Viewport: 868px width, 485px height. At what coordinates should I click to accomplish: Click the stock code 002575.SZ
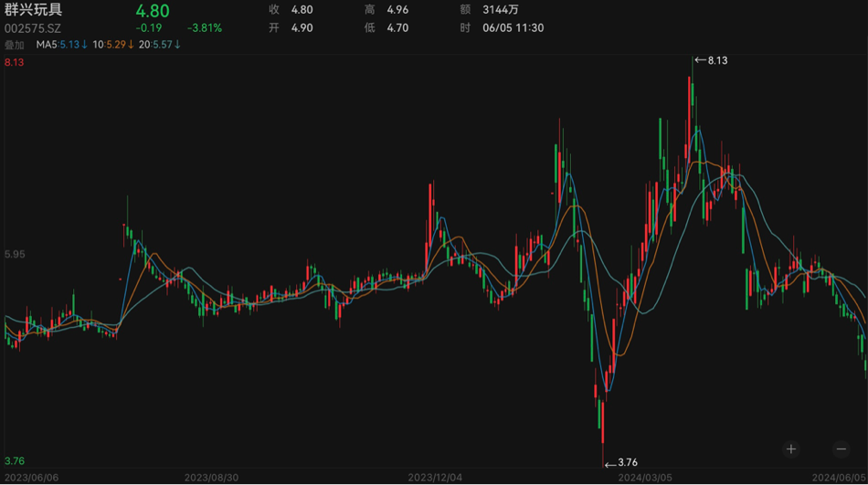coord(33,28)
